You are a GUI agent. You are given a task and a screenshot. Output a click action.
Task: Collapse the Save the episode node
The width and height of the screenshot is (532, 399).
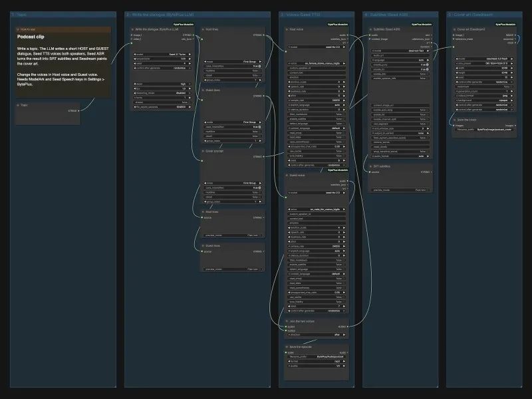coord(287,347)
